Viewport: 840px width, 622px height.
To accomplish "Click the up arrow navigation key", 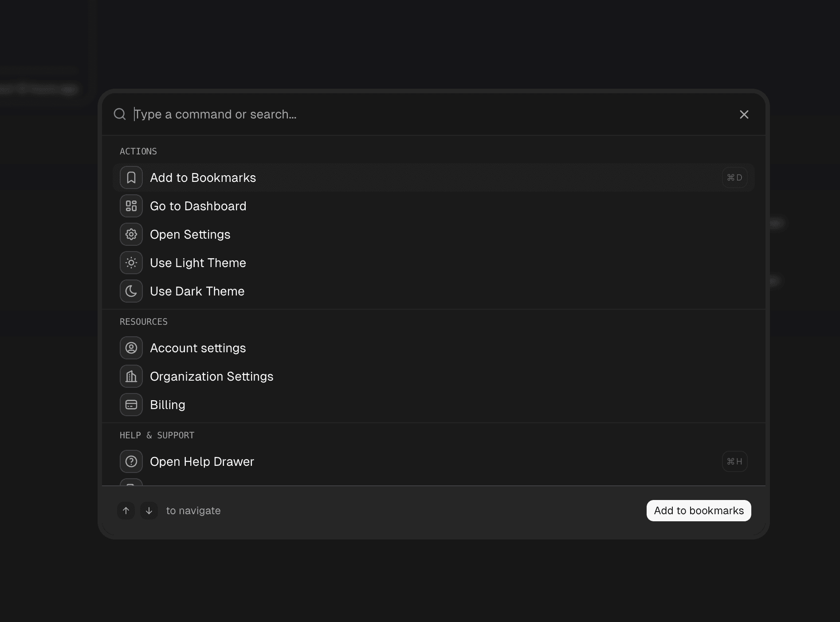I will pyautogui.click(x=126, y=511).
